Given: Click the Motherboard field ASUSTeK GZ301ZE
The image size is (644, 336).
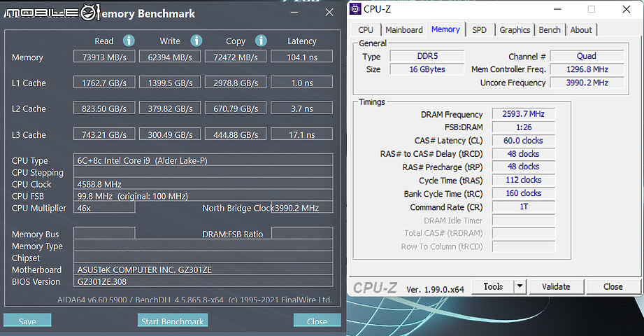Looking at the screenshot, I should tap(203, 269).
